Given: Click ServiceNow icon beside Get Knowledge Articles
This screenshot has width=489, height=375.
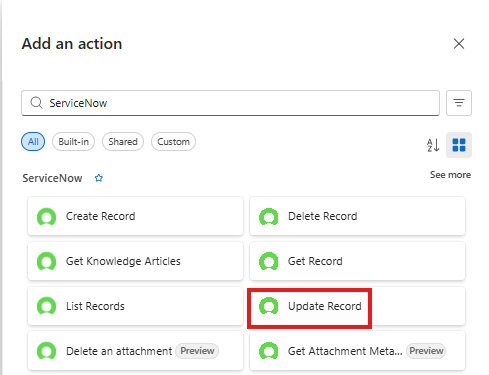Looking at the screenshot, I should [x=46, y=261].
